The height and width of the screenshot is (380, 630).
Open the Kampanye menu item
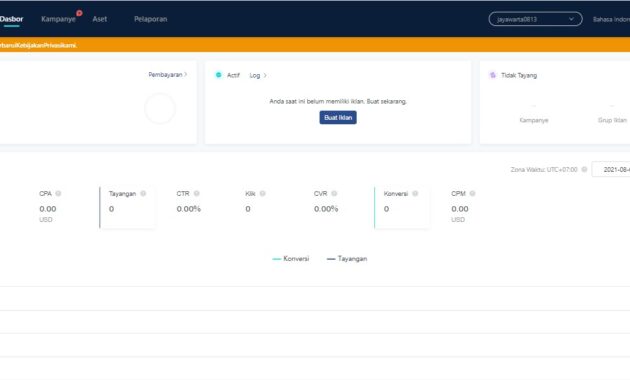coord(58,19)
